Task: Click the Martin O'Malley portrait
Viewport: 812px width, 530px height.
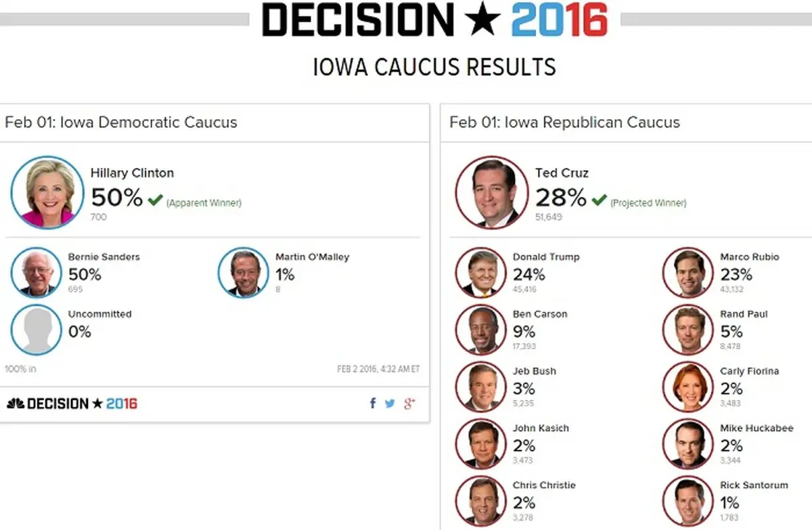Action: pos(244,273)
